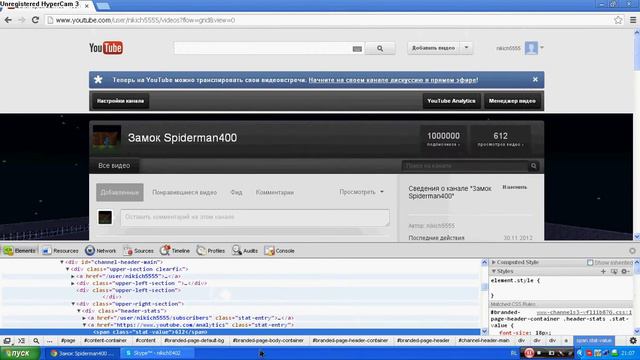The height and width of the screenshot is (360, 640).
Task: Open the Просмотреть dropdown
Action: (x=362, y=192)
